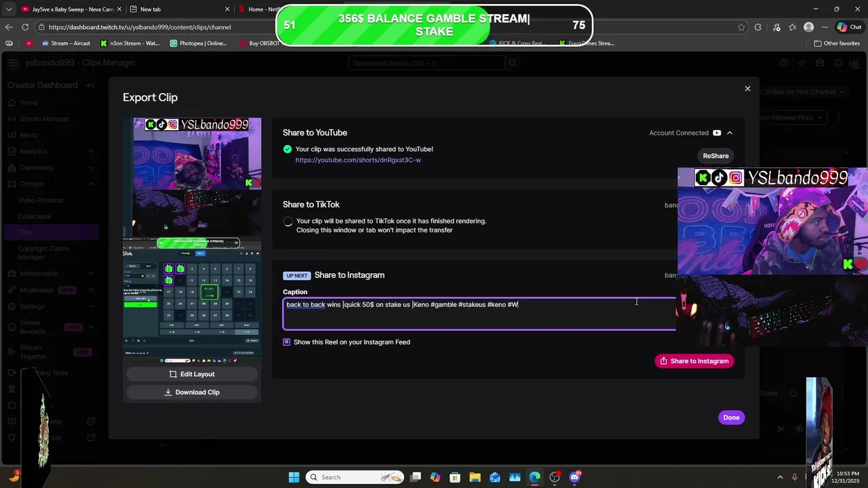This screenshot has height=488, width=868.
Task: Open Discord from the taskbar
Action: click(575, 477)
